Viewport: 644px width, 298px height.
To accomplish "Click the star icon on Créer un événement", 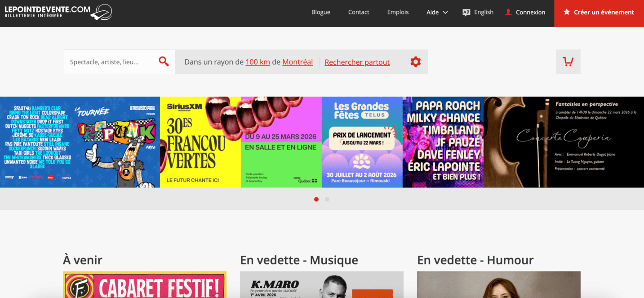I will [x=567, y=12].
